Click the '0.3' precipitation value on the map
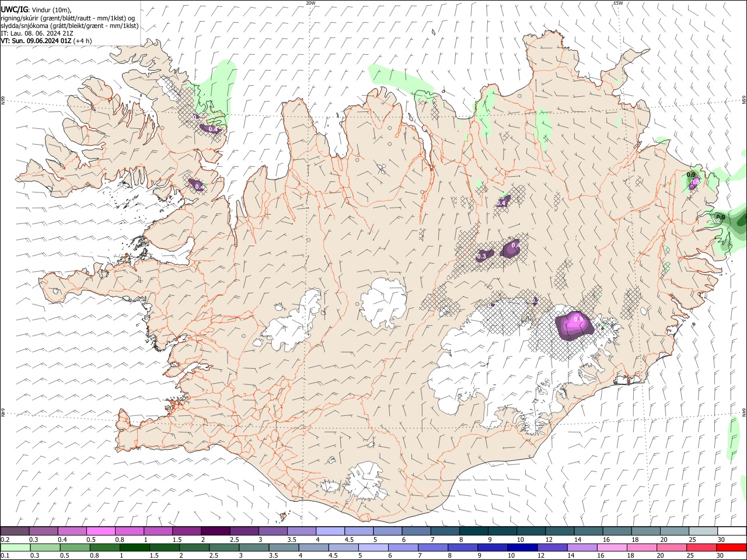This screenshot has height=560, width=747. [x=482, y=256]
